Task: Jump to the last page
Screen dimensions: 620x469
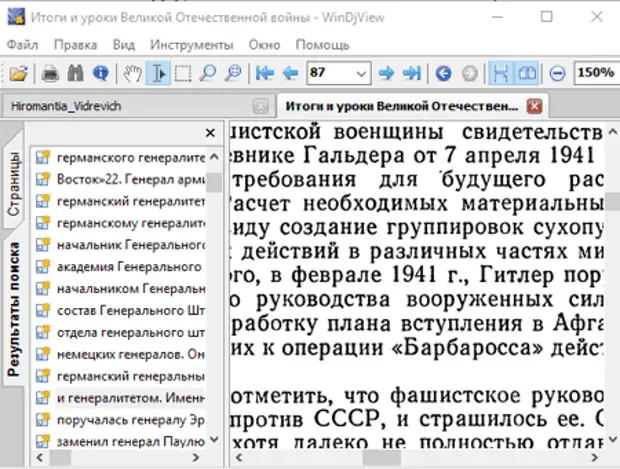Action: pos(411,73)
